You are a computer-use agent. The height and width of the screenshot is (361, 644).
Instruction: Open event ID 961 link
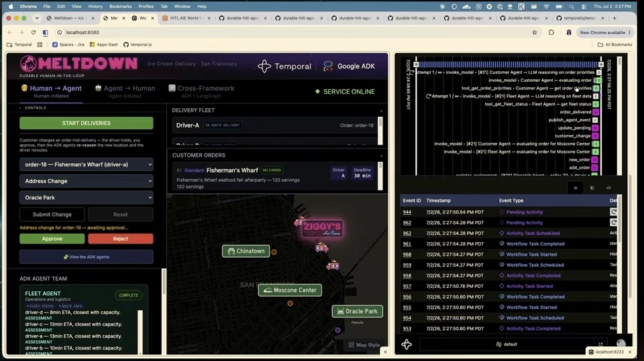[407, 244]
